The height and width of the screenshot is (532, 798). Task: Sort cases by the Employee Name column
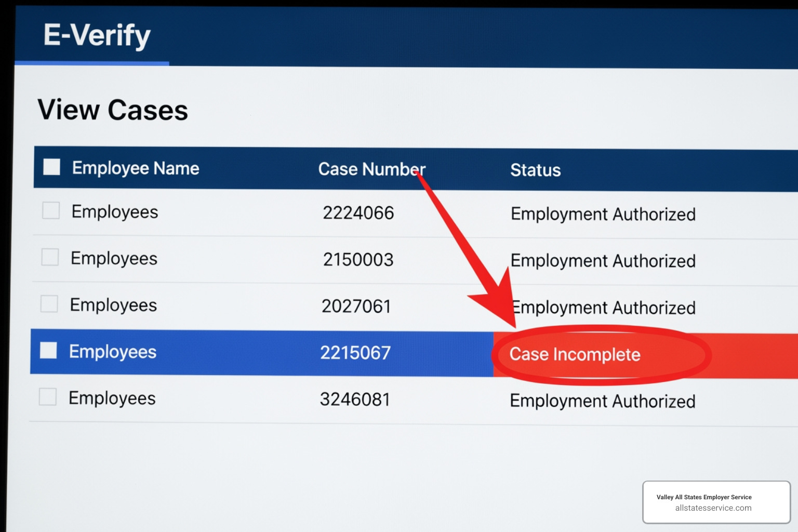pos(135,168)
